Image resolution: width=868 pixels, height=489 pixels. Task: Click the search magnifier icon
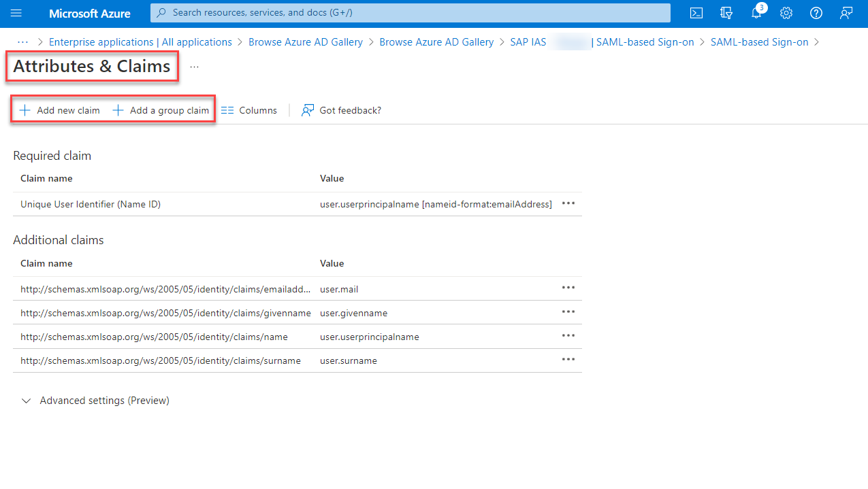pos(162,12)
